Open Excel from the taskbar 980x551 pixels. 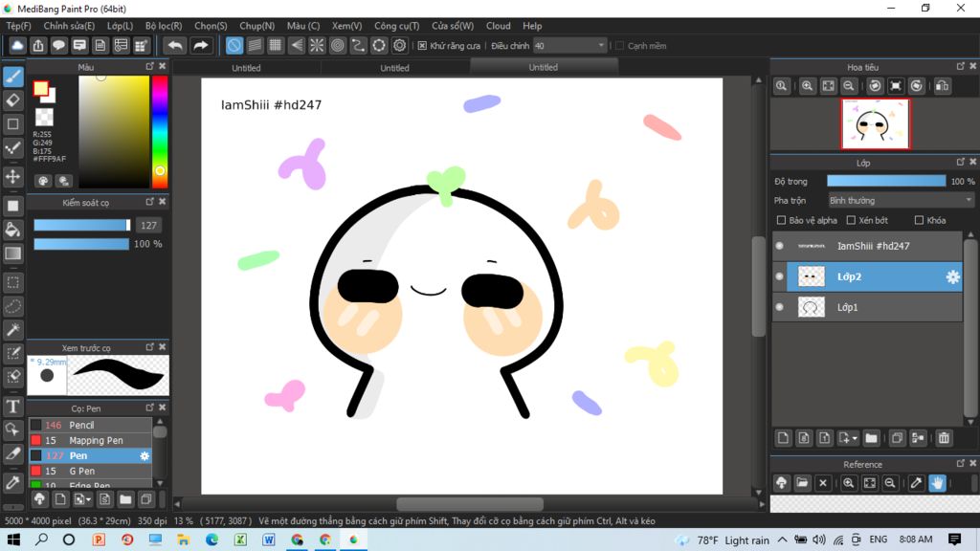pos(240,540)
